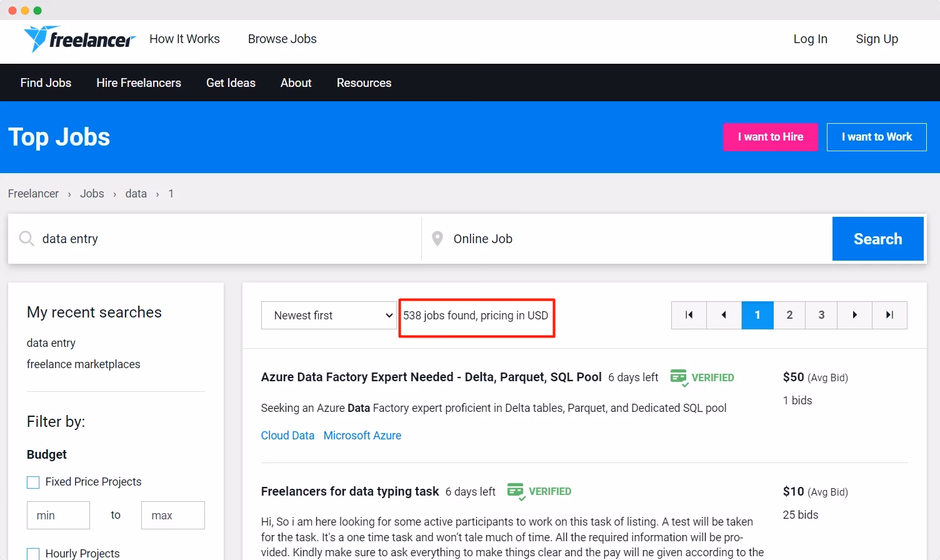940x560 pixels.
Task: Select Browse Jobs in top navigation
Action: [x=282, y=39]
